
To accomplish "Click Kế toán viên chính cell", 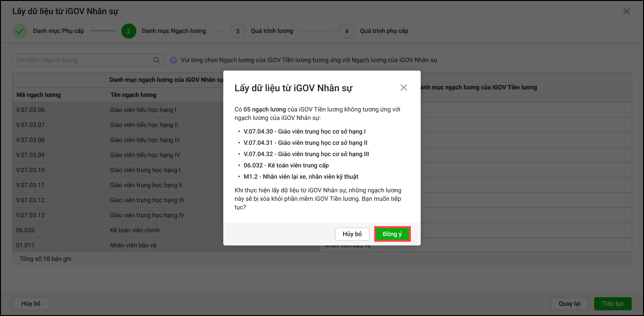I will point(135,230).
